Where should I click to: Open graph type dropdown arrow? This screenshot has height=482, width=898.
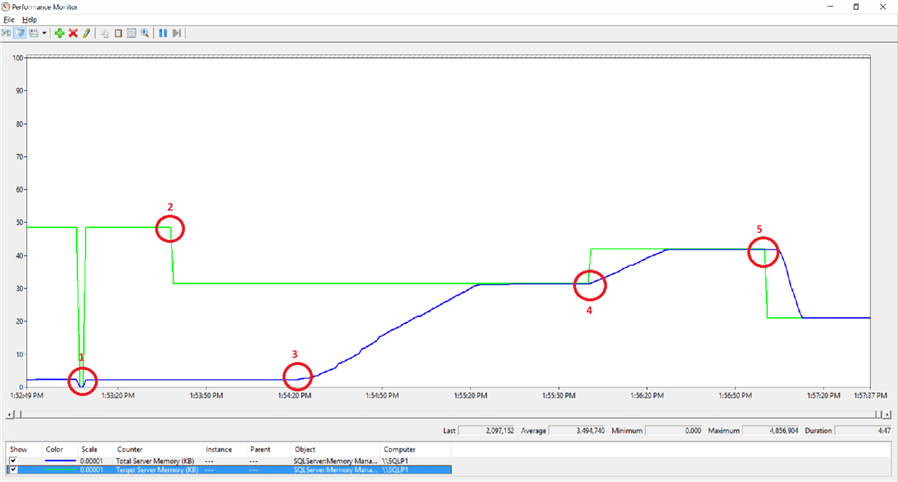[44, 33]
